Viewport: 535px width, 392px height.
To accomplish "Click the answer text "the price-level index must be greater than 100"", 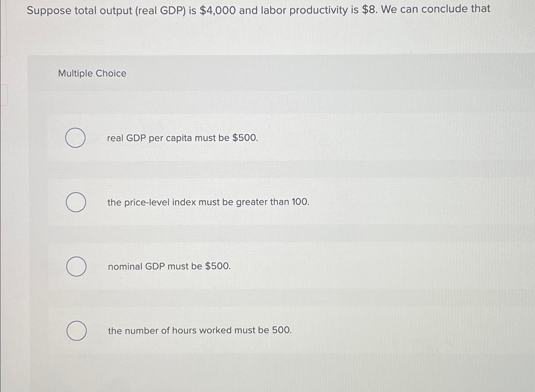I will click(x=208, y=202).
